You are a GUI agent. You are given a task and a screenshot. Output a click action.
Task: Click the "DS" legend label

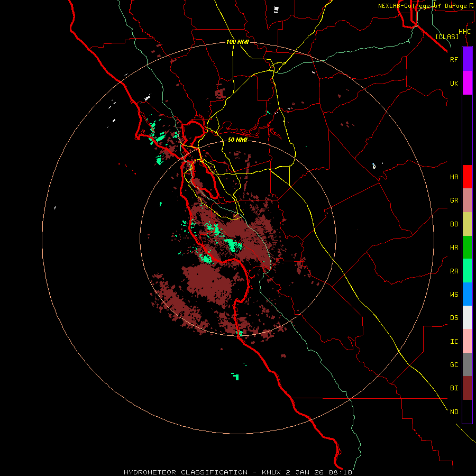pyautogui.click(x=454, y=318)
